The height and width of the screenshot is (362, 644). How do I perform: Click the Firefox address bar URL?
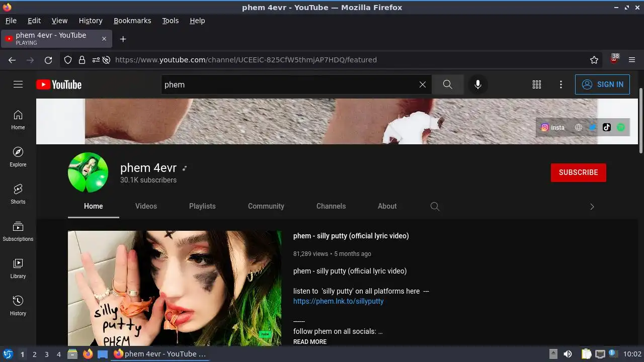pyautogui.click(x=246, y=60)
